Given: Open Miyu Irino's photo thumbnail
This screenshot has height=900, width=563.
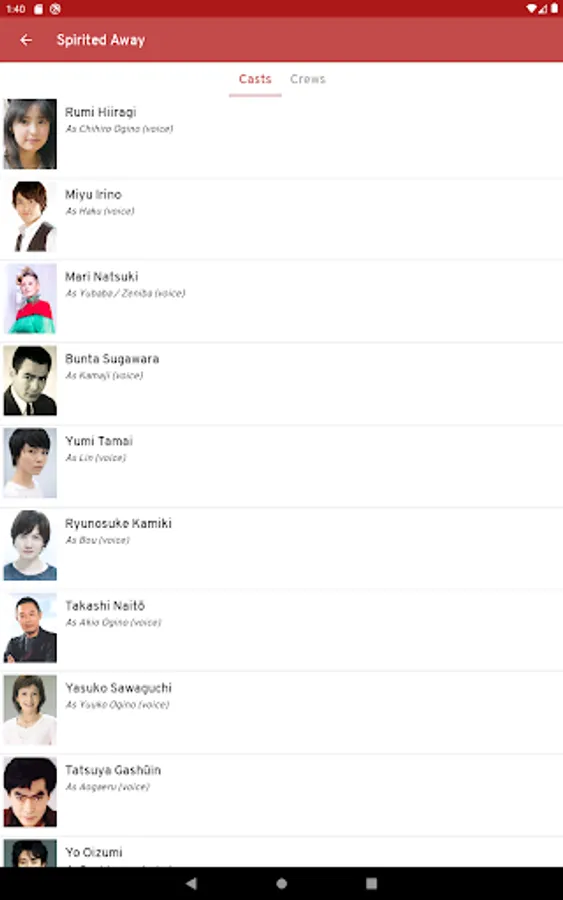Looking at the screenshot, I should click(30, 216).
